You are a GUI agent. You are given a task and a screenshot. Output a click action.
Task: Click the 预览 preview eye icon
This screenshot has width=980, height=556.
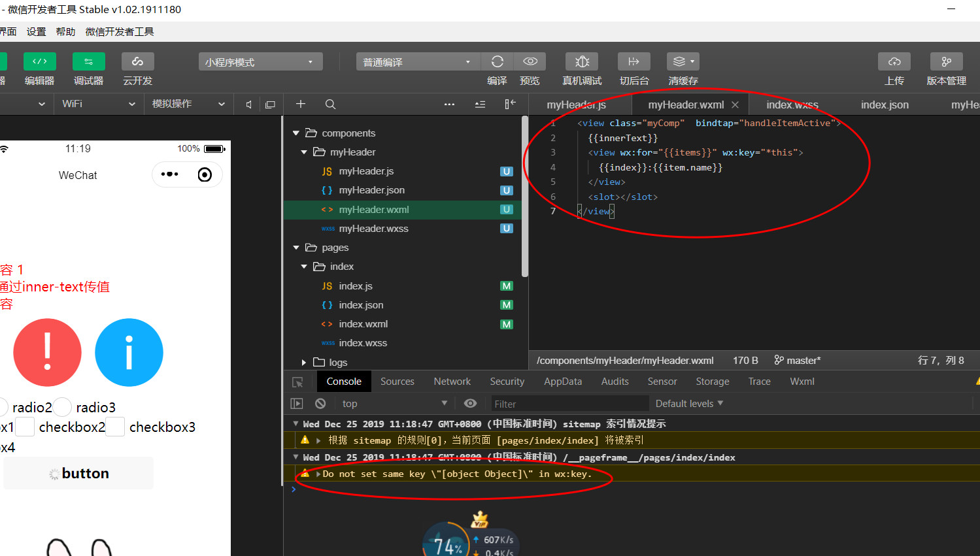click(530, 61)
